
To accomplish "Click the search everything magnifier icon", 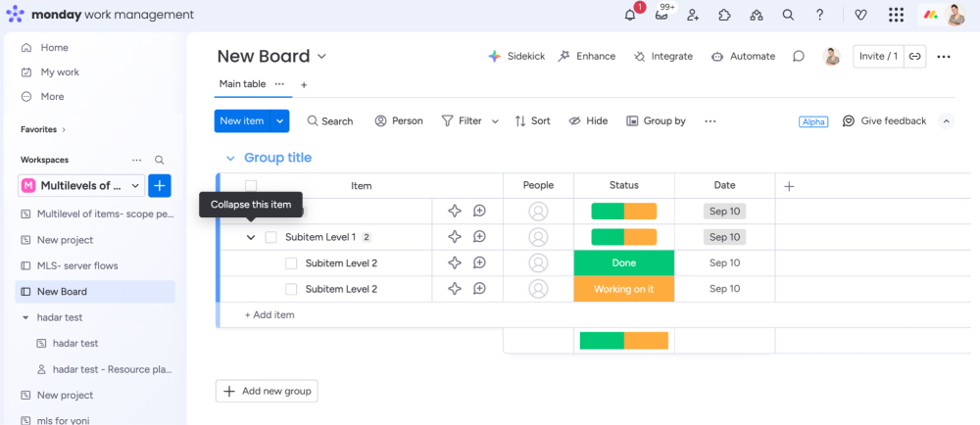I will point(788,15).
